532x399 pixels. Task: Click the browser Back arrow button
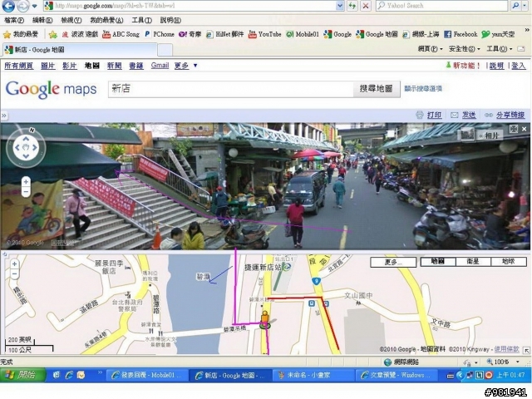click(x=8, y=6)
